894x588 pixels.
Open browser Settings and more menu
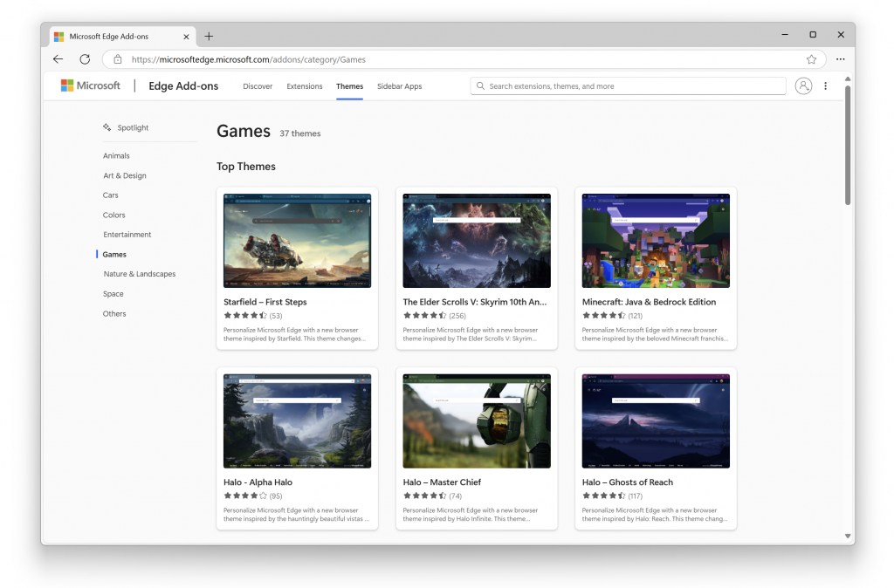[840, 59]
